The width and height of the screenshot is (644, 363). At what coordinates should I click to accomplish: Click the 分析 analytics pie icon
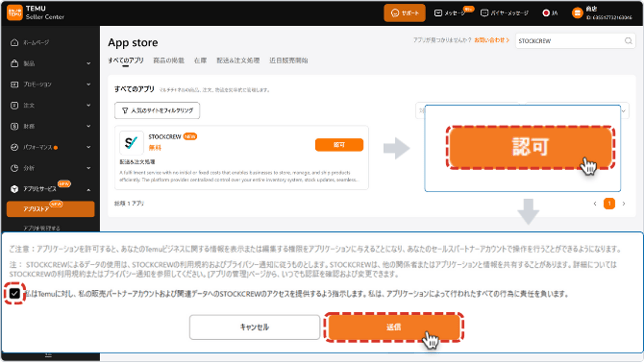point(14,168)
